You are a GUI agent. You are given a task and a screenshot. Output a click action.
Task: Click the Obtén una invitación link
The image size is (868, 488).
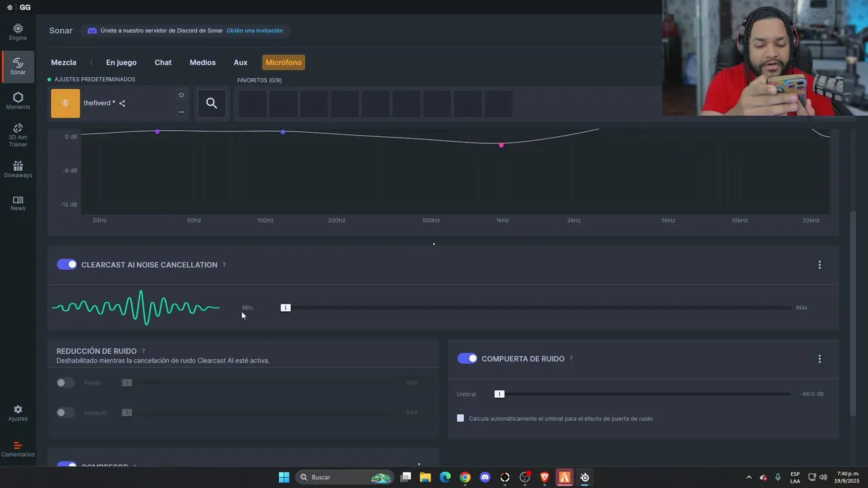coord(254,30)
